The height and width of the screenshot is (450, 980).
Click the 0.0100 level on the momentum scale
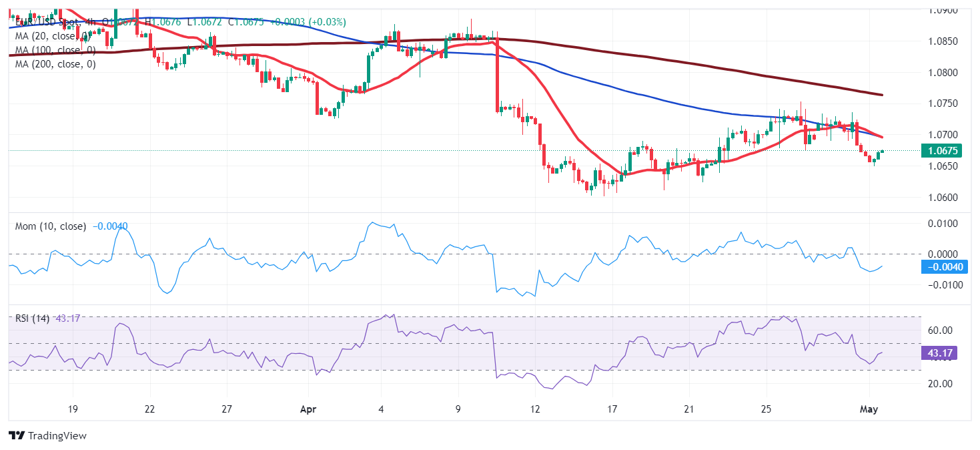(x=943, y=223)
